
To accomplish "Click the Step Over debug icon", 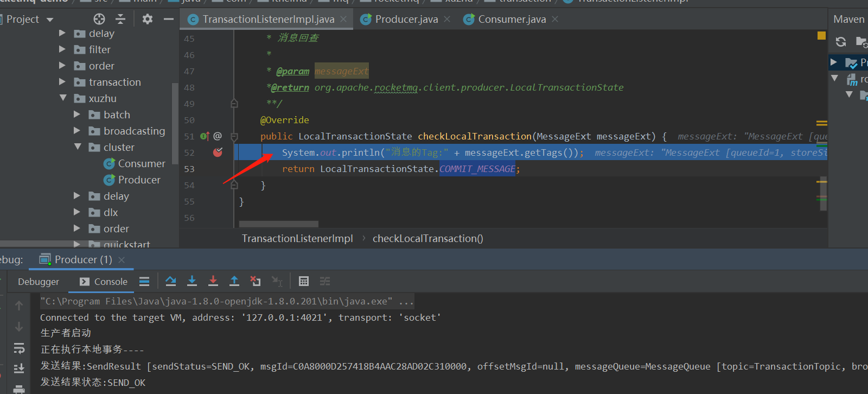I will [171, 281].
